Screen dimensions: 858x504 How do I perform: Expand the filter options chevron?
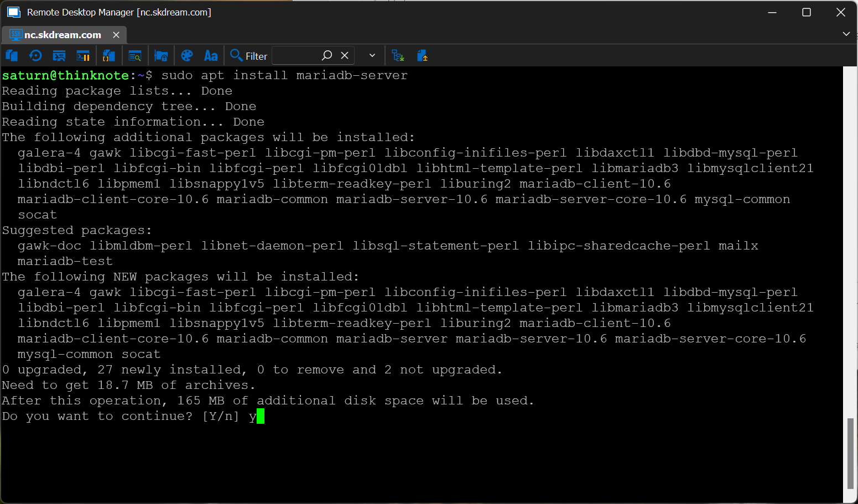point(372,55)
